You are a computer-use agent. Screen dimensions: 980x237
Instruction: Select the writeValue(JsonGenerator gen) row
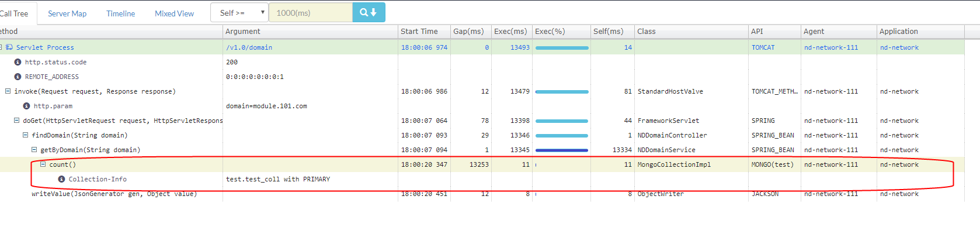click(x=482, y=194)
